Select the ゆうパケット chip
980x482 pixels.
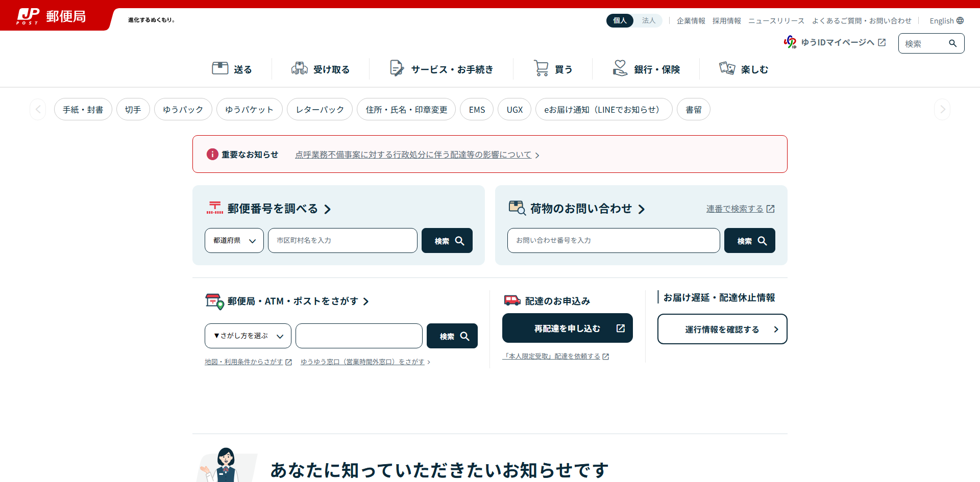[250, 109]
